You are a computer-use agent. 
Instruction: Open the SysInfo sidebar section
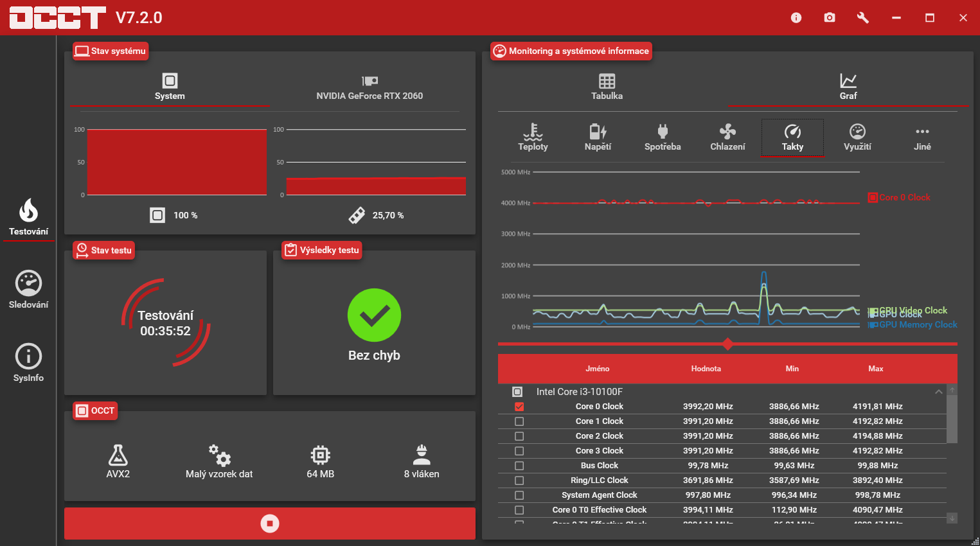tap(28, 363)
